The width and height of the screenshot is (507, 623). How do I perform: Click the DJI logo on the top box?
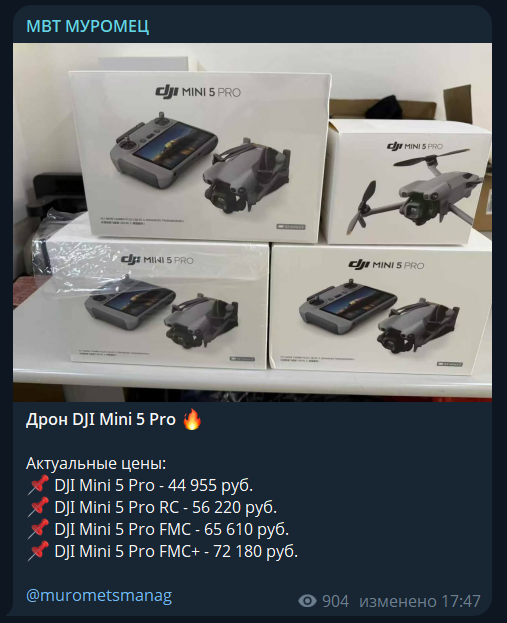tap(166, 92)
